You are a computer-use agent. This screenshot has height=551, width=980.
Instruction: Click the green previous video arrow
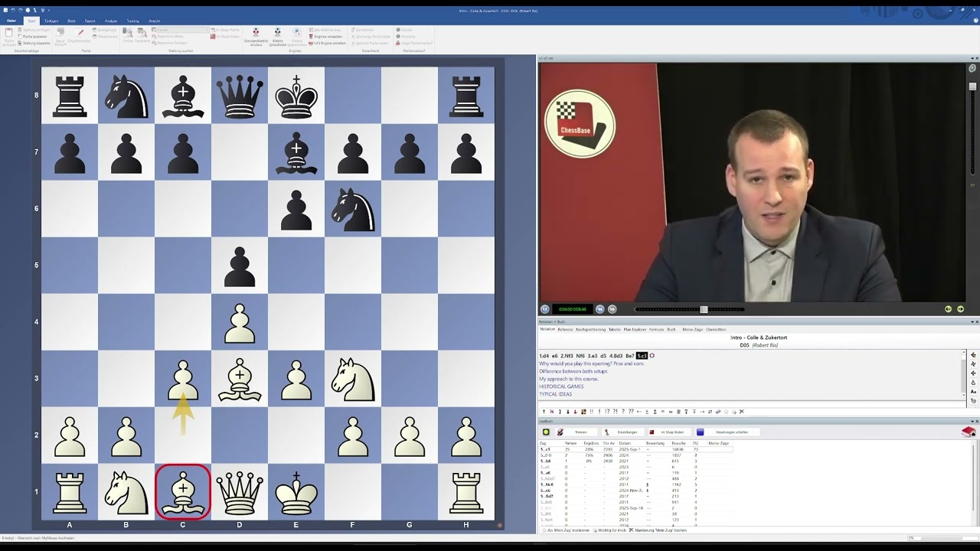tap(948, 309)
